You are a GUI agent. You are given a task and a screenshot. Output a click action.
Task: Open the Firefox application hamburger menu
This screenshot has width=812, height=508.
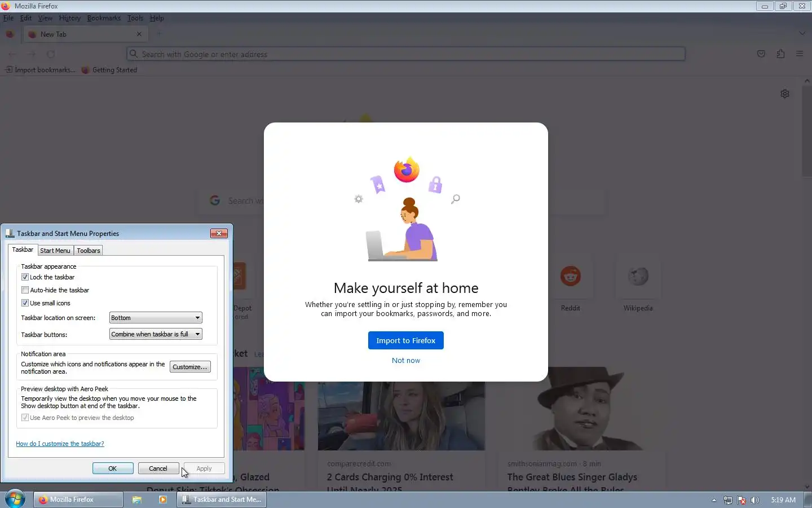[800, 54]
